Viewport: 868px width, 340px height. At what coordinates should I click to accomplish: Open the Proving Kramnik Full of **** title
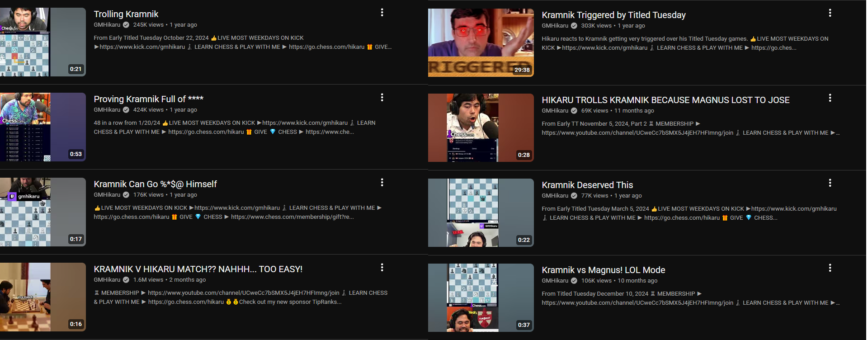coord(149,99)
